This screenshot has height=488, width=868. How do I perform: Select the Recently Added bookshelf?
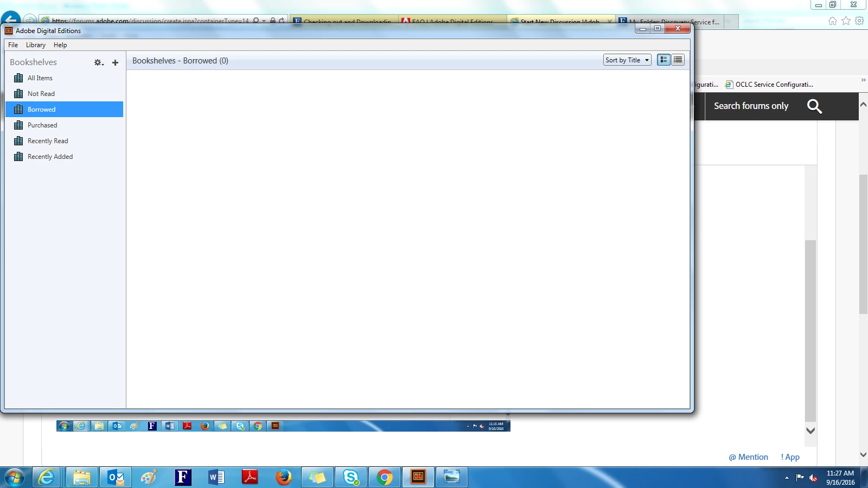point(65,157)
